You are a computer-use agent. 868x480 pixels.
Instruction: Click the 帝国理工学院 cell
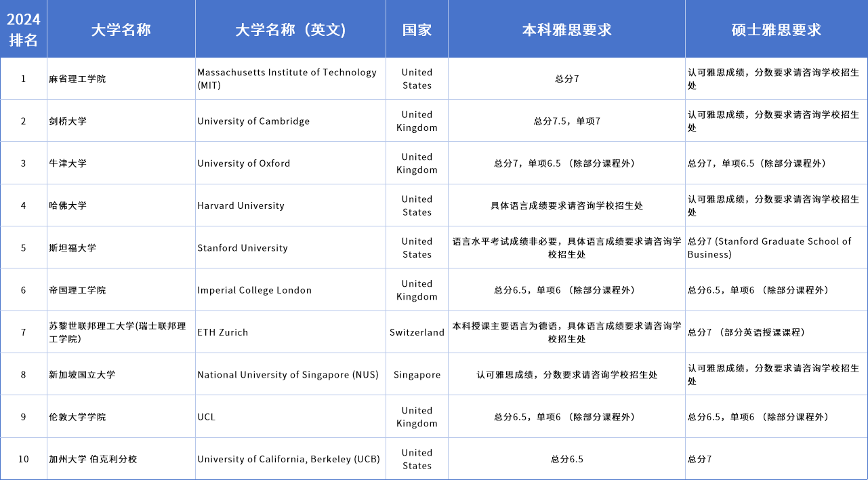point(121,289)
